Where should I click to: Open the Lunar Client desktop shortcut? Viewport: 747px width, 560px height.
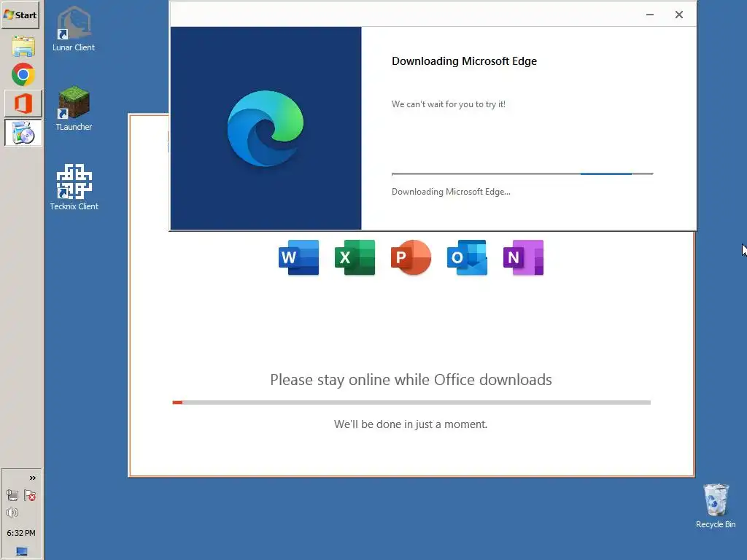click(74, 28)
